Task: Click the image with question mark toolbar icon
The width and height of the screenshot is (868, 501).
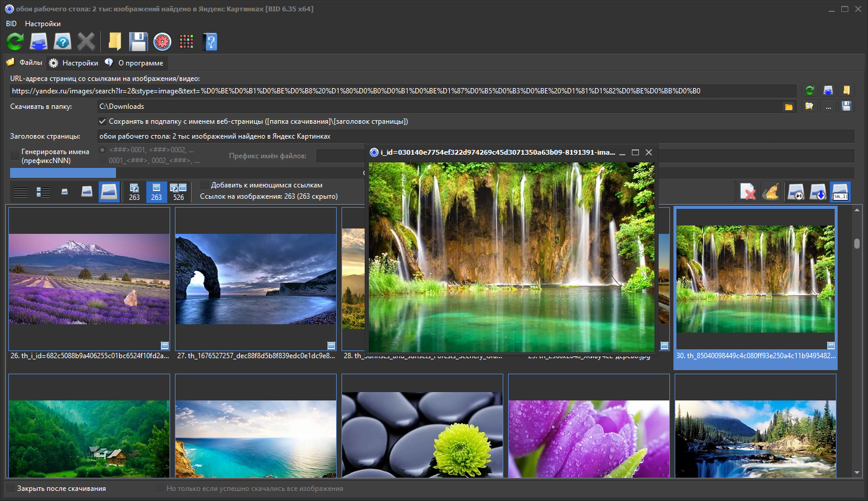Action: click(x=62, y=42)
